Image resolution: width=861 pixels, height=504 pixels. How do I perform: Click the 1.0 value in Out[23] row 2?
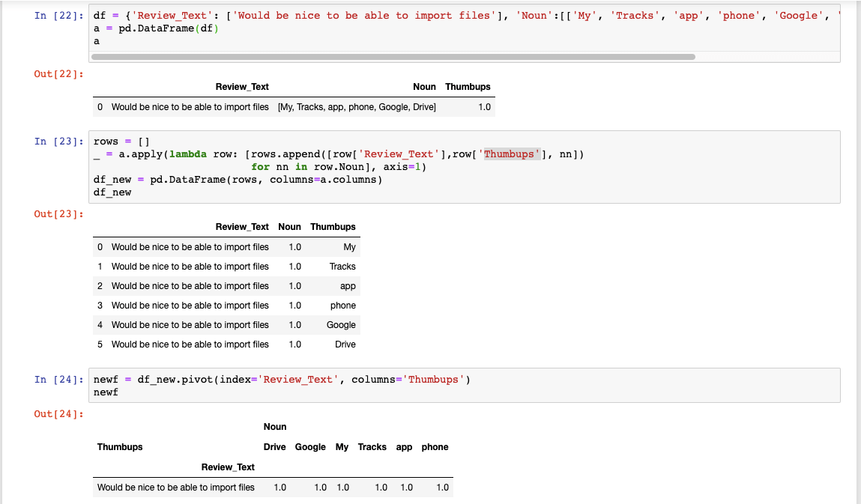(x=295, y=286)
